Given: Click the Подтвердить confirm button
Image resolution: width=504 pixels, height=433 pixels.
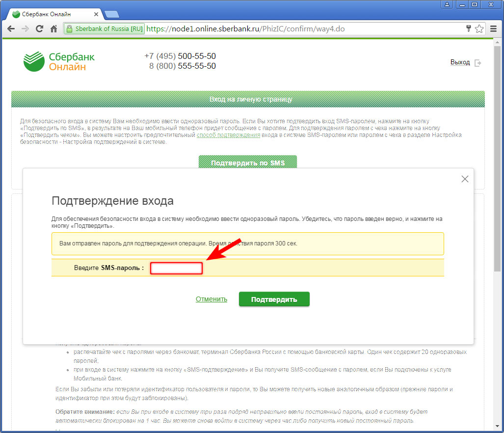Looking at the screenshot, I should (274, 299).
